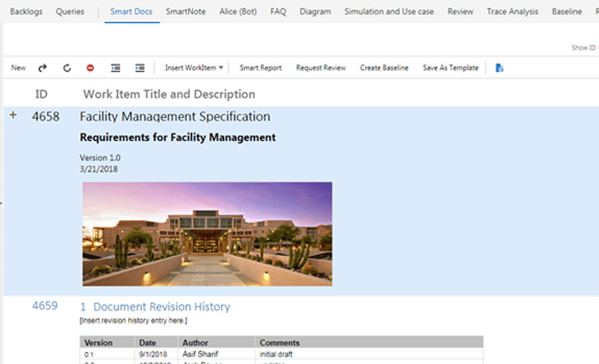Click the Create Baseline button

[384, 68]
